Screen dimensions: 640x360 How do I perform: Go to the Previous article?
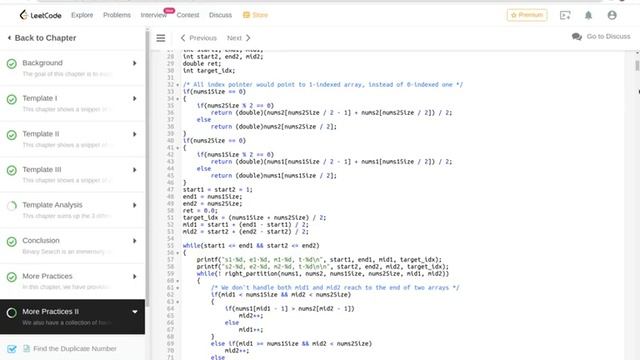[198, 38]
